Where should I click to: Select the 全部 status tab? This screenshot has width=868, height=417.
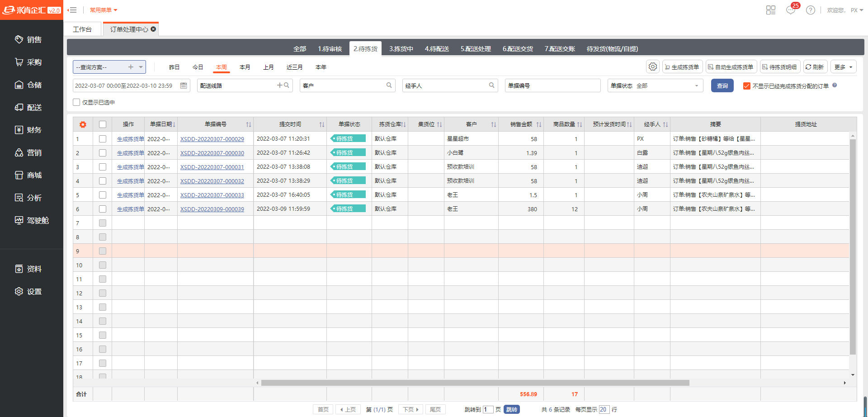pos(300,49)
